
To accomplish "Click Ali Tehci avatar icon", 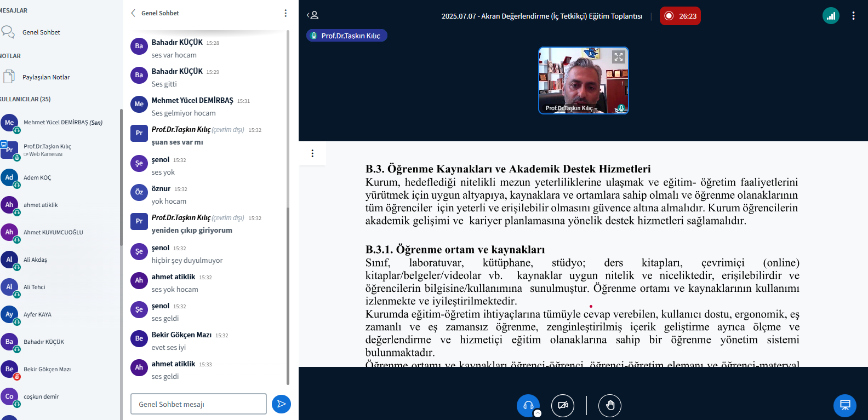I will click(9, 286).
